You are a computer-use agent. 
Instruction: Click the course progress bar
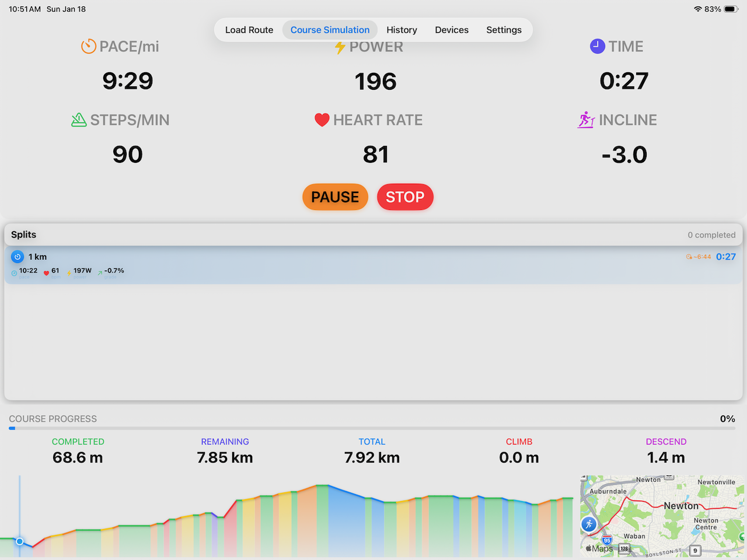tap(373, 428)
